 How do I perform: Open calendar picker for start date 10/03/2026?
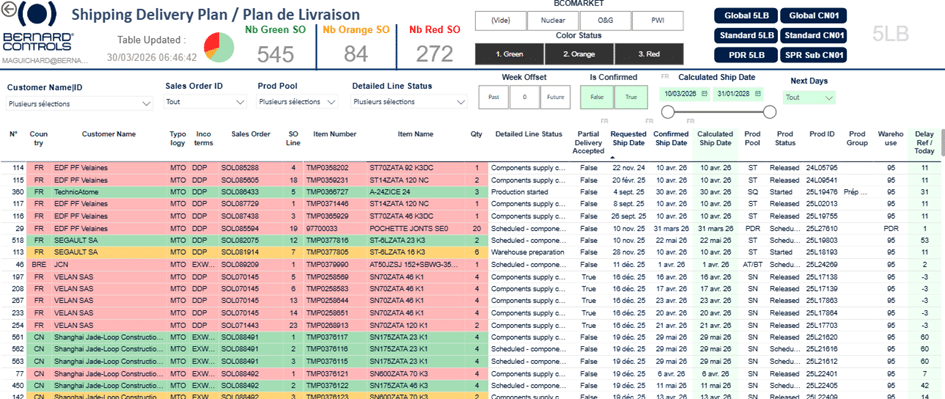[x=706, y=94]
